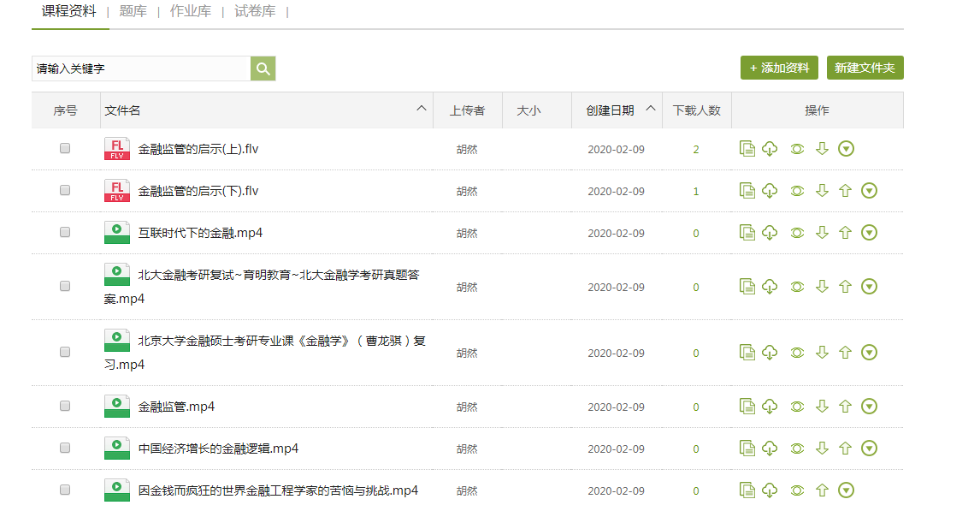Download 金融监管的启示(下).flv via cloud icon
The width and height of the screenshot is (980, 511).
coord(770,191)
